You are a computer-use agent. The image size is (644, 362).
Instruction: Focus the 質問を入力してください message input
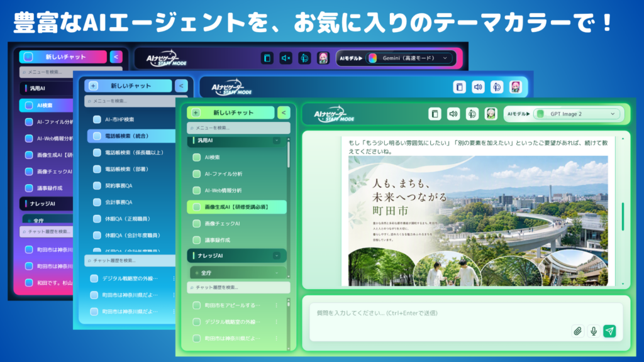click(x=466, y=322)
